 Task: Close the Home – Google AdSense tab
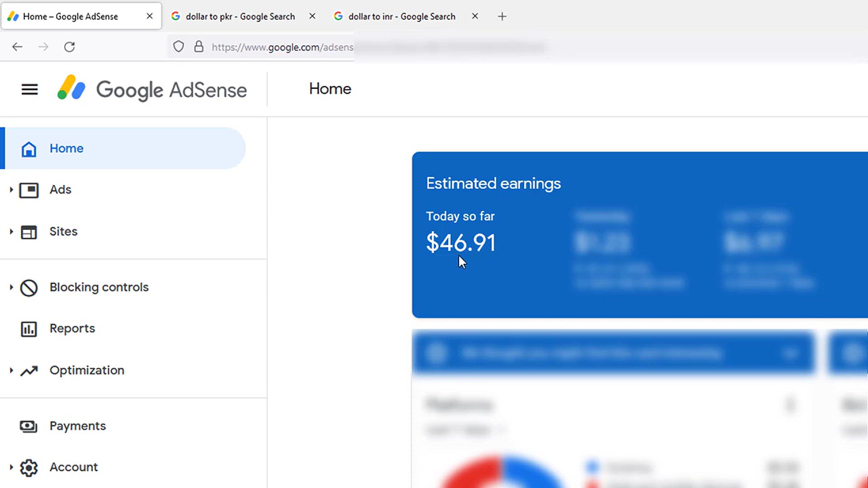pos(150,16)
